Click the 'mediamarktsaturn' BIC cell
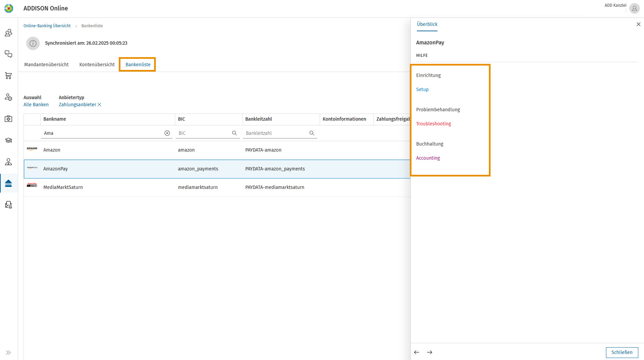This screenshot has width=644, height=360. [x=198, y=187]
